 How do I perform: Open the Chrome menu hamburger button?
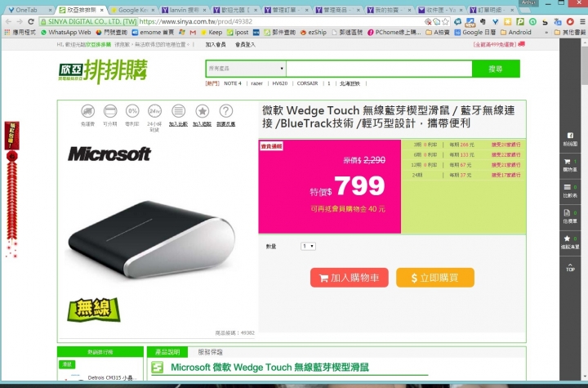(x=582, y=22)
